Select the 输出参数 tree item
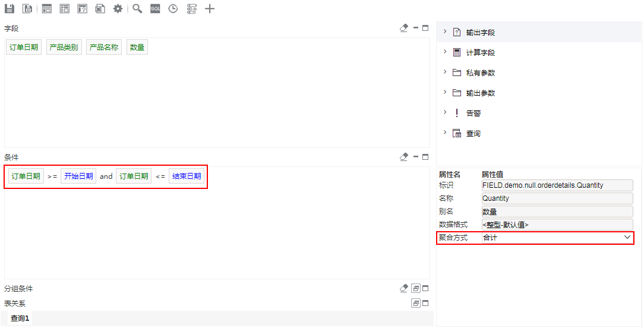 click(x=480, y=93)
